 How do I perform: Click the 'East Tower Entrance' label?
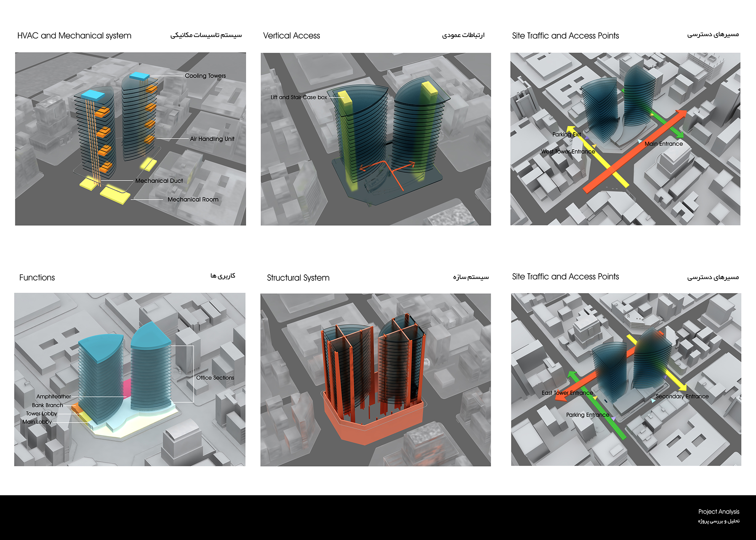(567, 393)
